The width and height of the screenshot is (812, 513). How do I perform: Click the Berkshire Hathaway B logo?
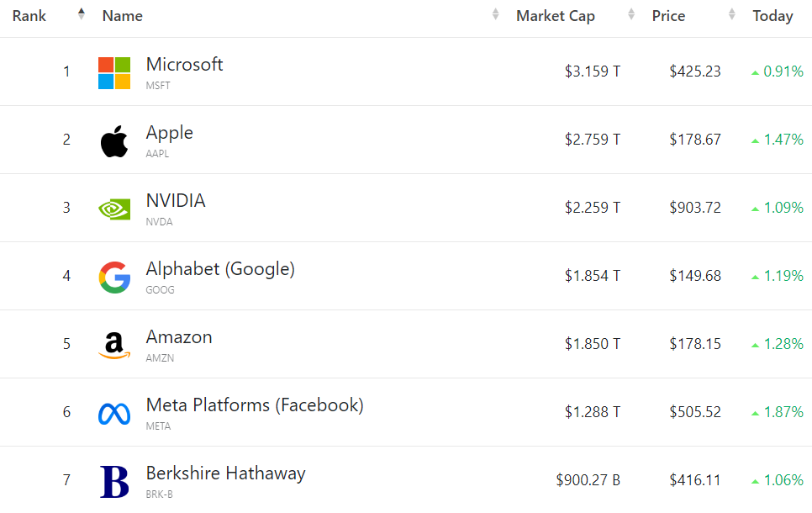pyautogui.click(x=114, y=482)
